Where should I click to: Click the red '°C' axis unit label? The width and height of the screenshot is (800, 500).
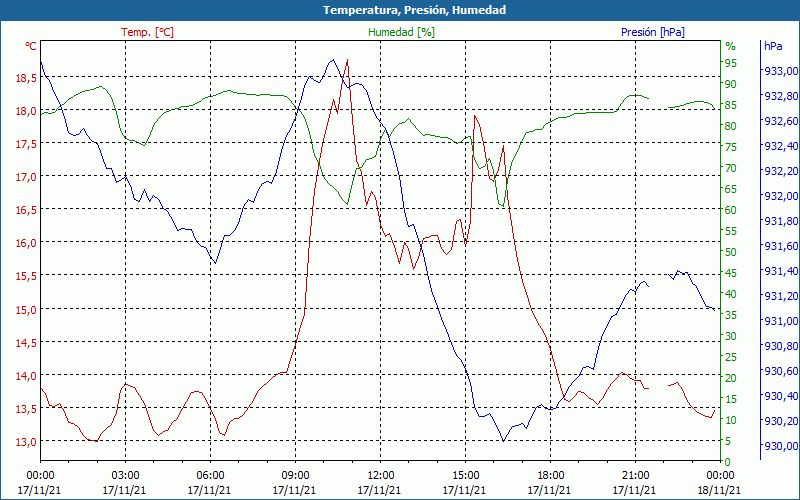tap(31, 46)
